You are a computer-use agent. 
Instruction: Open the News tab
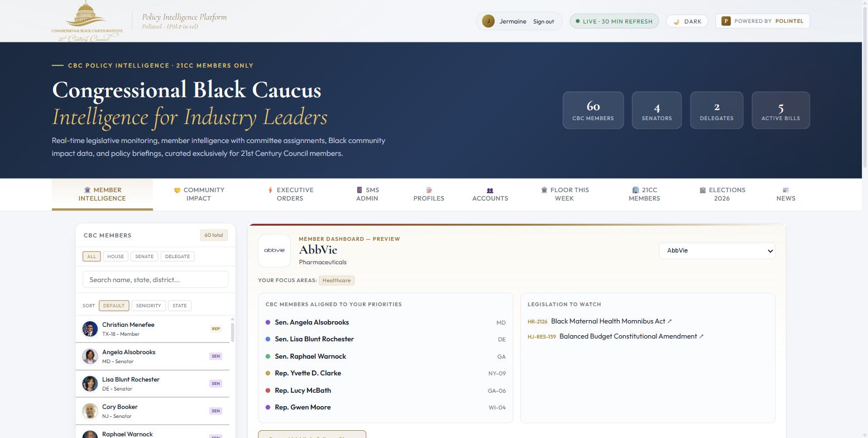pos(785,194)
